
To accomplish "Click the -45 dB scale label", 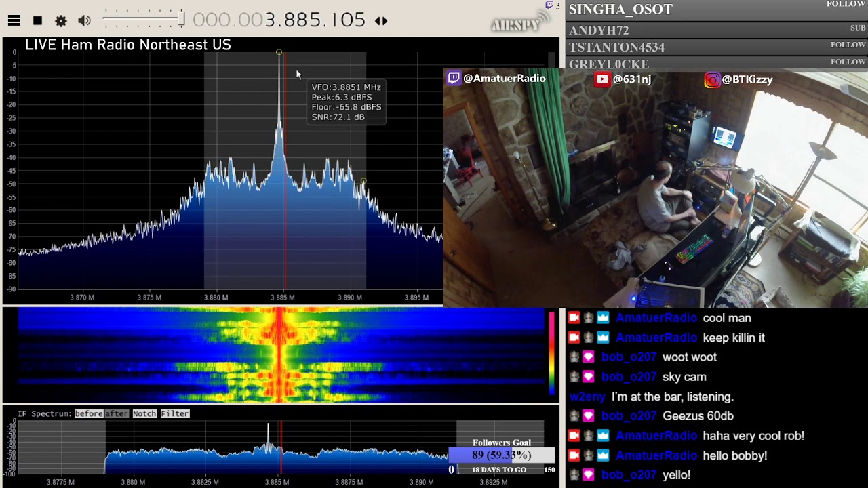I will click(x=12, y=171).
